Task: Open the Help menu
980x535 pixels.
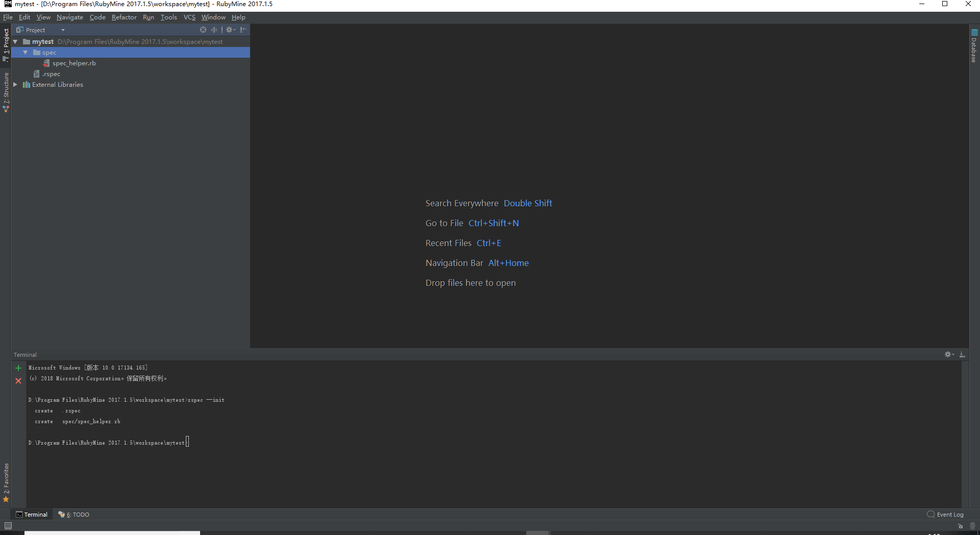Action: 238,17
